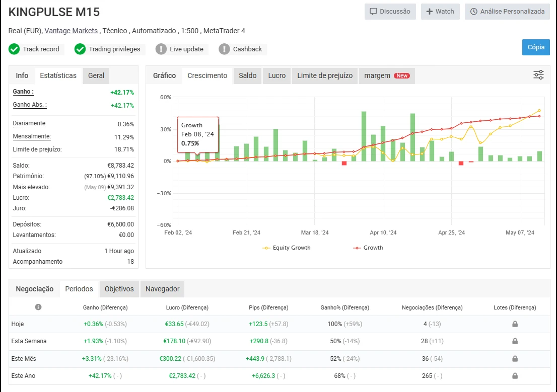Click the Live update exclamation icon

(x=161, y=49)
